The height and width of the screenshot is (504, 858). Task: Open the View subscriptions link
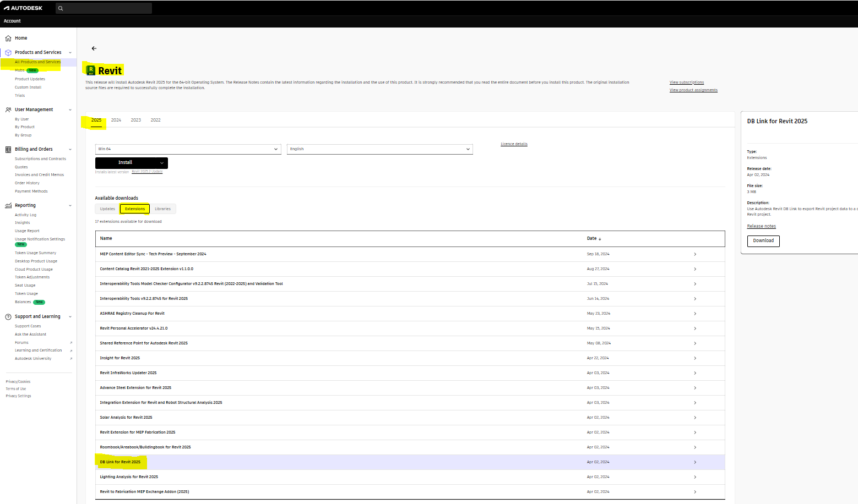point(687,83)
